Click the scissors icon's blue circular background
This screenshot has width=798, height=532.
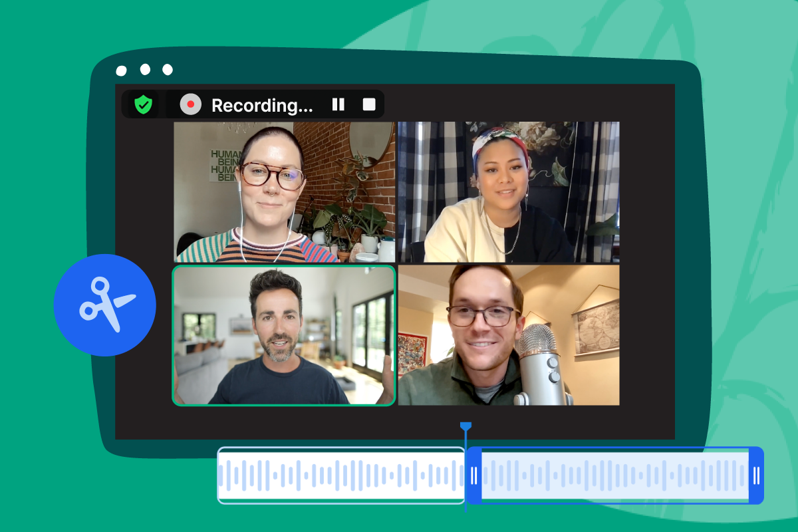point(104,304)
